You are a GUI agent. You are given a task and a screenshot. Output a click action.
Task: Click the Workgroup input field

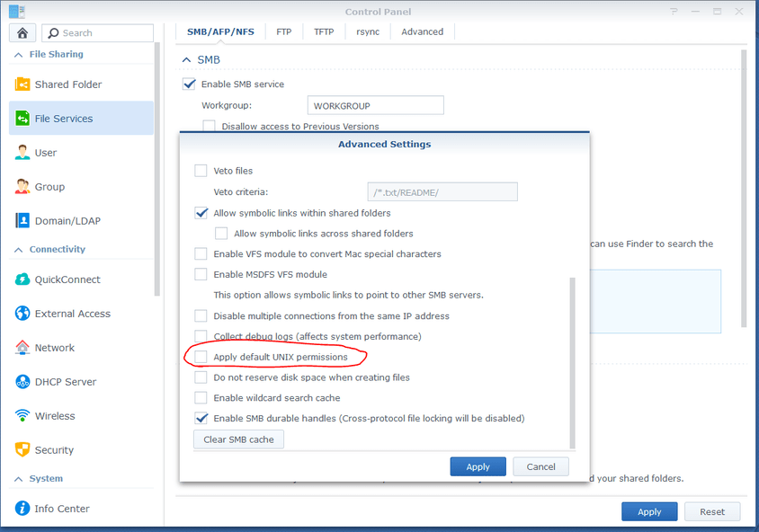coord(376,105)
